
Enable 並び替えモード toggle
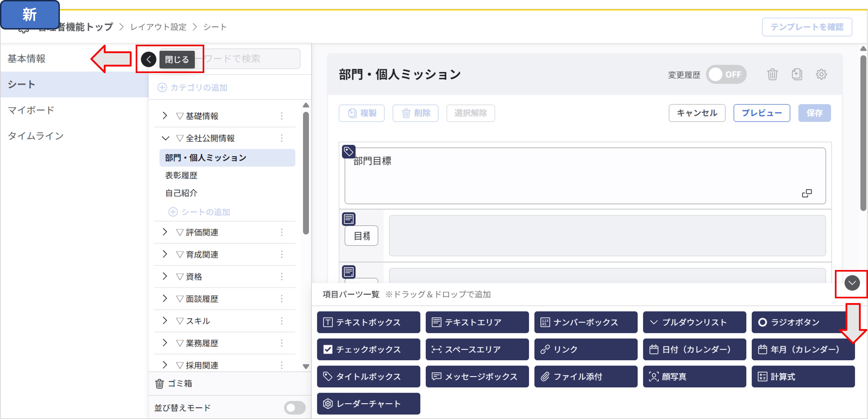(x=294, y=408)
